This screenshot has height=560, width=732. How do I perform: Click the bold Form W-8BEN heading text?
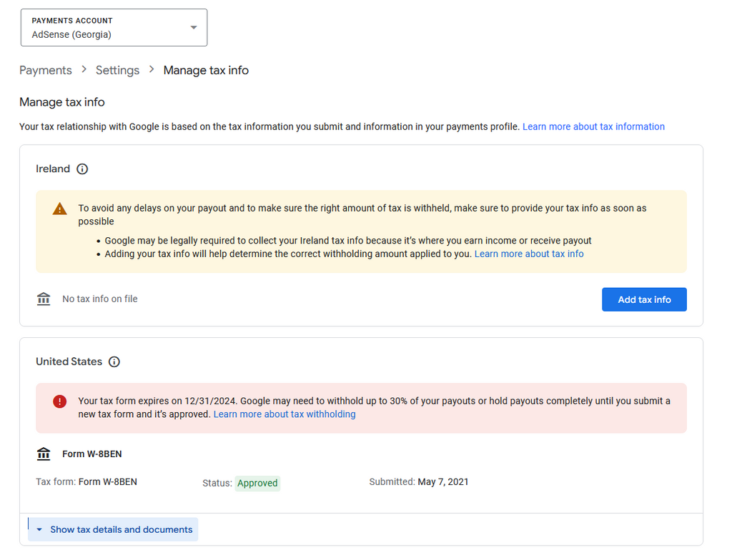pos(92,454)
